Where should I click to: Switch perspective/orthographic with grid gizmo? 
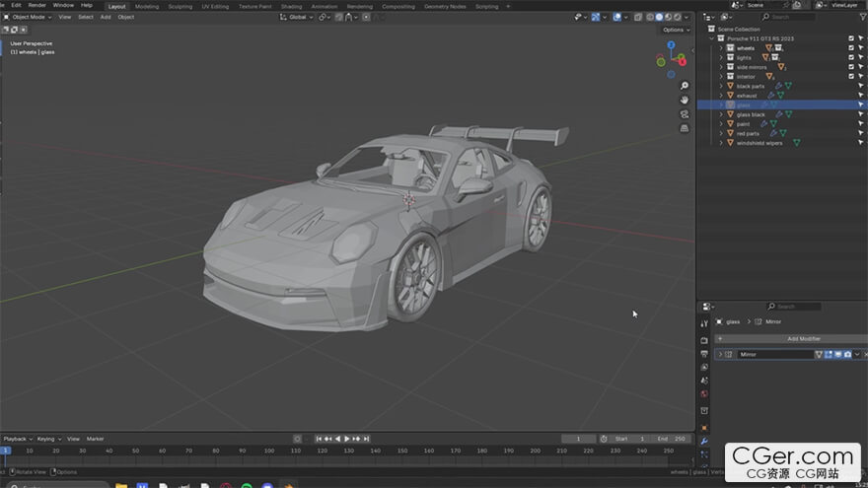[x=685, y=128]
